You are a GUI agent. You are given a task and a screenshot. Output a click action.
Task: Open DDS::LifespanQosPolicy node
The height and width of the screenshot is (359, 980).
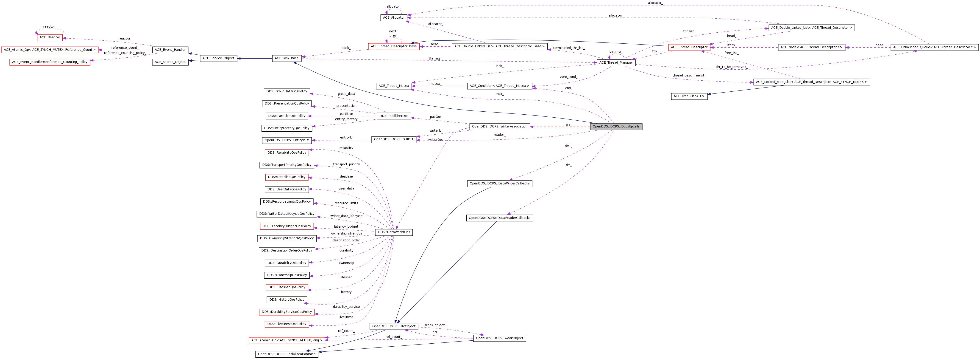287,287
